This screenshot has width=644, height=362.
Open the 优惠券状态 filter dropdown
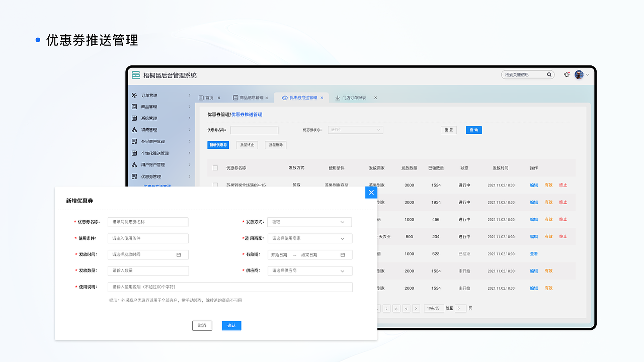coord(356,130)
